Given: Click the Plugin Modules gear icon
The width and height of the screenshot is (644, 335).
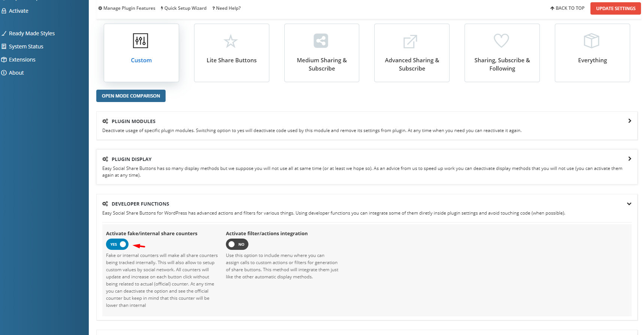Looking at the screenshot, I should click(x=105, y=121).
